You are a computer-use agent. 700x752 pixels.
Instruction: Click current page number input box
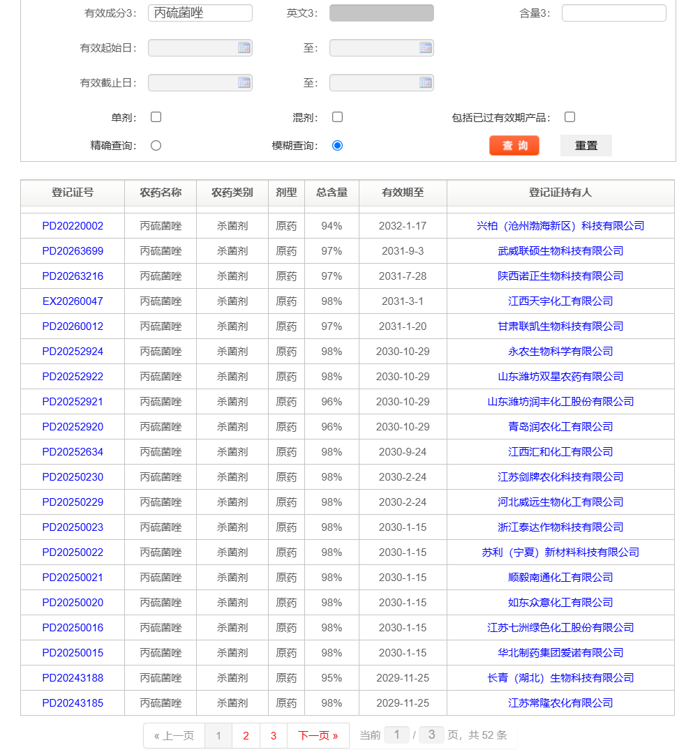[x=397, y=735]
